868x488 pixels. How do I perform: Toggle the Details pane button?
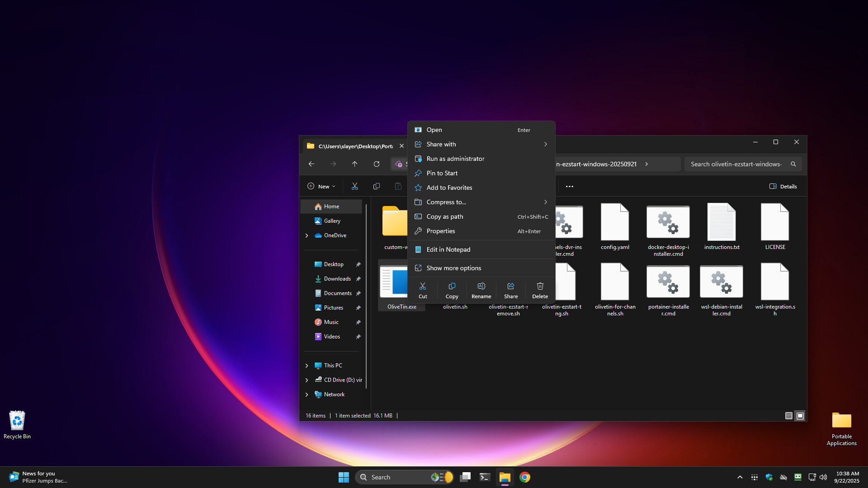(783, 186)
